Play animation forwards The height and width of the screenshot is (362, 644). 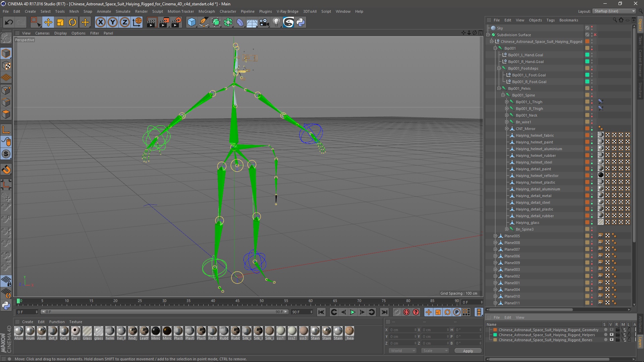(353, 312)
